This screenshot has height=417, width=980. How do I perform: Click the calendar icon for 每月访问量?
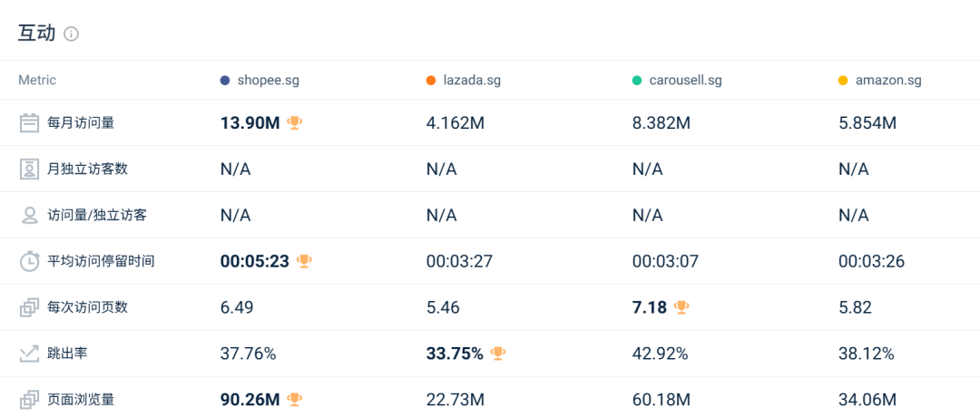tap(29, 123)
